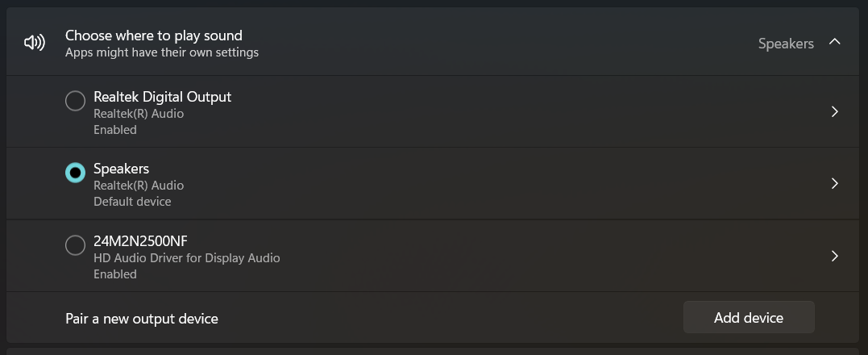
Task: Select Realtek Digital Output radio button
Action: point(75,101)
